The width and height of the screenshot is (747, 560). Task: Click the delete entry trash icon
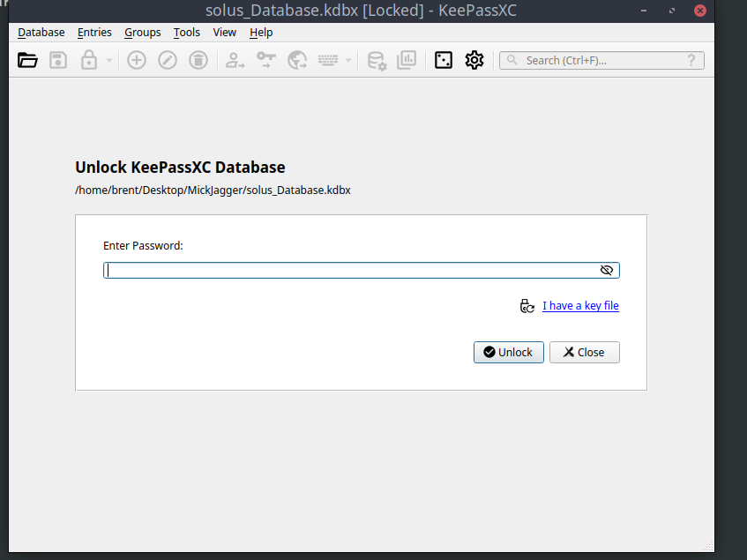[199, 60]
